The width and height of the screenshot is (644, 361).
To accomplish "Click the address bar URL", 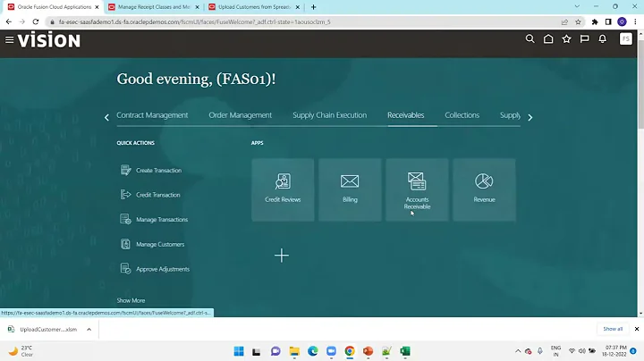I will pos(194,21).
